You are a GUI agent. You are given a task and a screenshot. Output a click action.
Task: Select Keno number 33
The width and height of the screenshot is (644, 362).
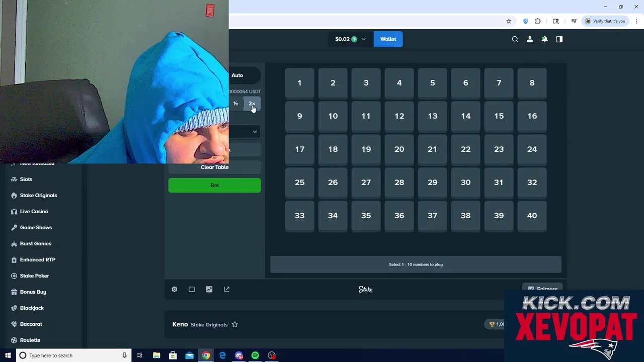click(299, 216)
